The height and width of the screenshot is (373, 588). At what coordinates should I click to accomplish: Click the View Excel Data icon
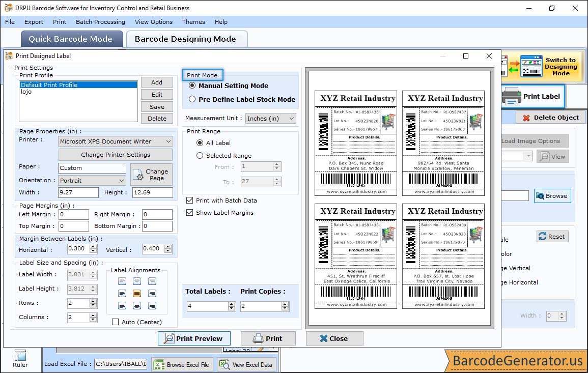pos(224,364)
